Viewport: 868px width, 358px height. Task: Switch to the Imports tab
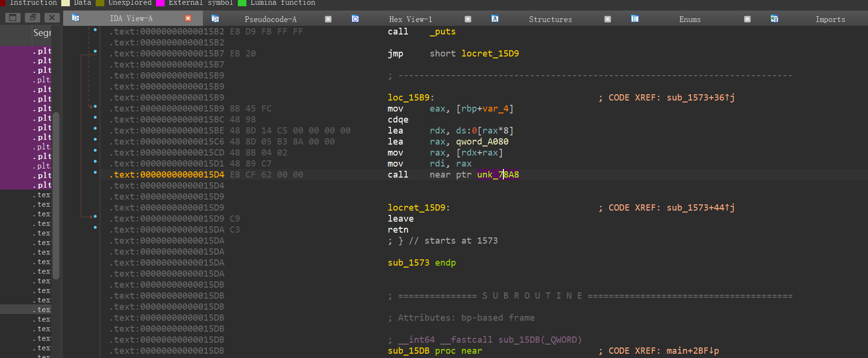(830, 19)
